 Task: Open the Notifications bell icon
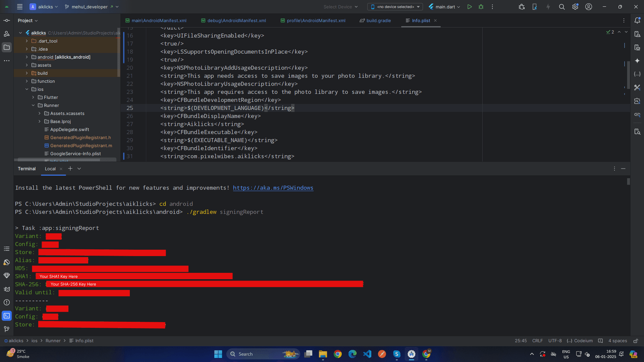tap(637, 21)
